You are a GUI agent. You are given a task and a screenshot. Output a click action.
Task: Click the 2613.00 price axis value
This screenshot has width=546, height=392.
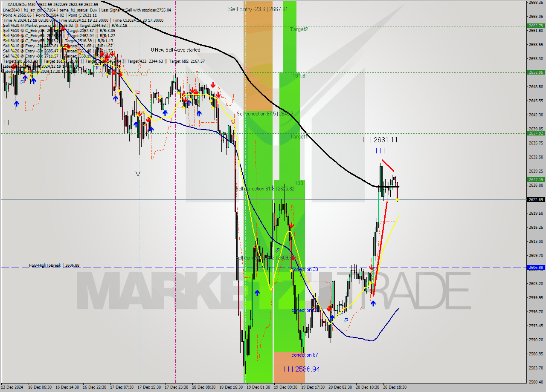click(x=536, y=241)
